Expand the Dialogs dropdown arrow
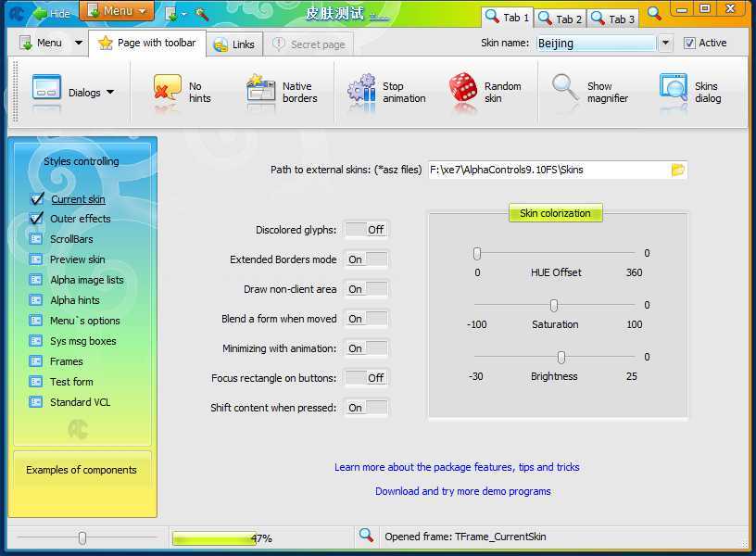 (x=110, y=93)
